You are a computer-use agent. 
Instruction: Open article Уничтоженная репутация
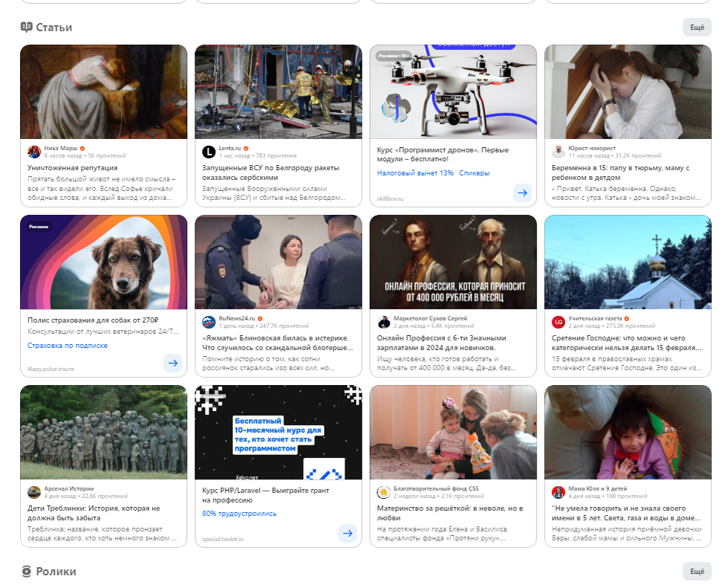[73, 168]
